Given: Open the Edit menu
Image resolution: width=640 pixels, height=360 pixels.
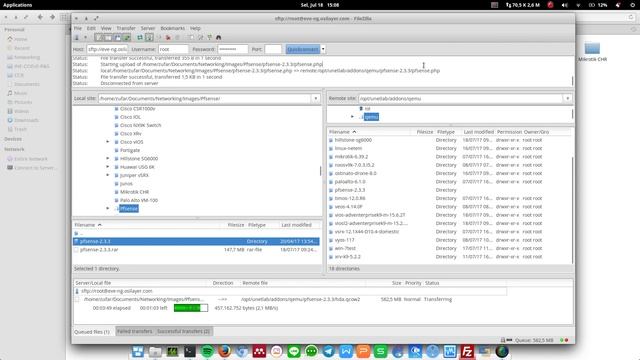Looking at the screenshot, I should [91, 28].
